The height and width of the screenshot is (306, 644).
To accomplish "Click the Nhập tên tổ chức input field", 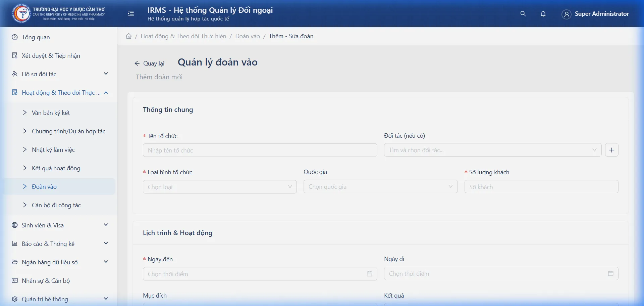I will [260, 150].
